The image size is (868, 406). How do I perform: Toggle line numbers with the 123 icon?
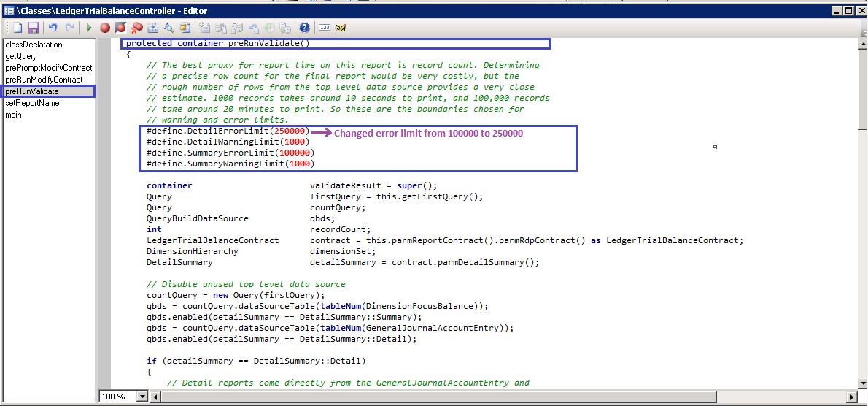tap(325, 27)
